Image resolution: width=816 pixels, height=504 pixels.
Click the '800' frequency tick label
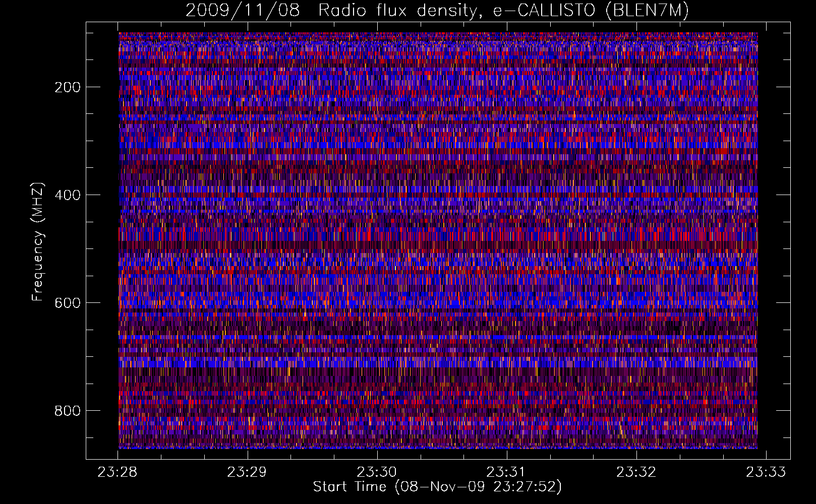pos(68,411)
